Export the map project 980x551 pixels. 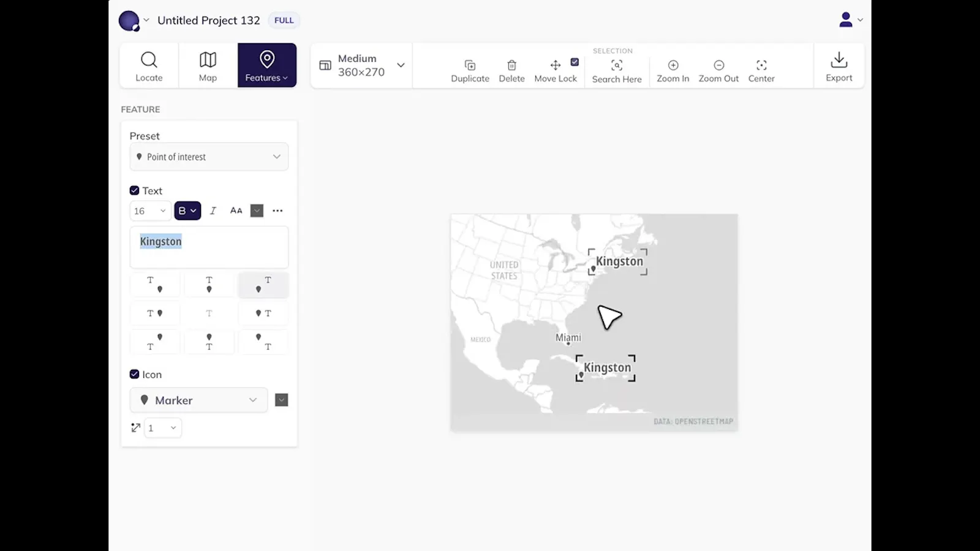pyautogui.click(x=839, y=66)
